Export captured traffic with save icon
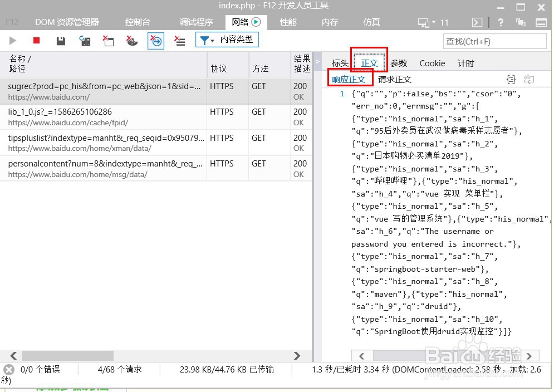The image size is (554, 392). pyautogui.click(x=61, y=41)
